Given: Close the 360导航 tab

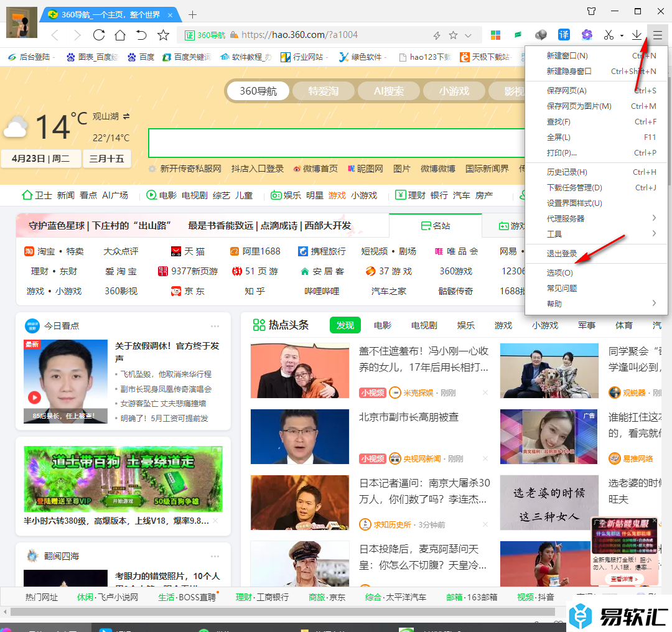Looking at the screenshot, I should 170,15.
